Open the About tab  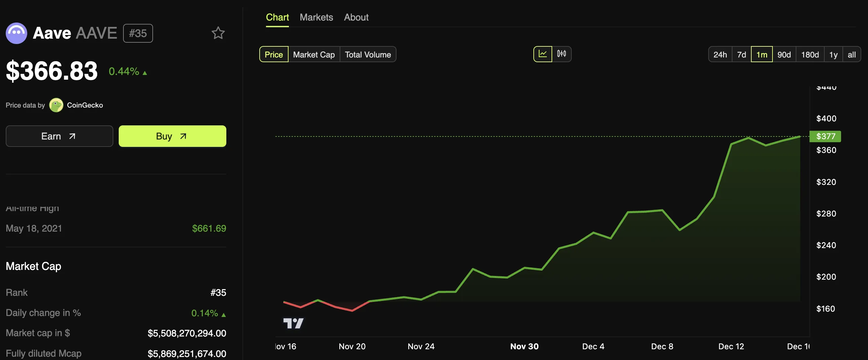click(x=356, y=17)
